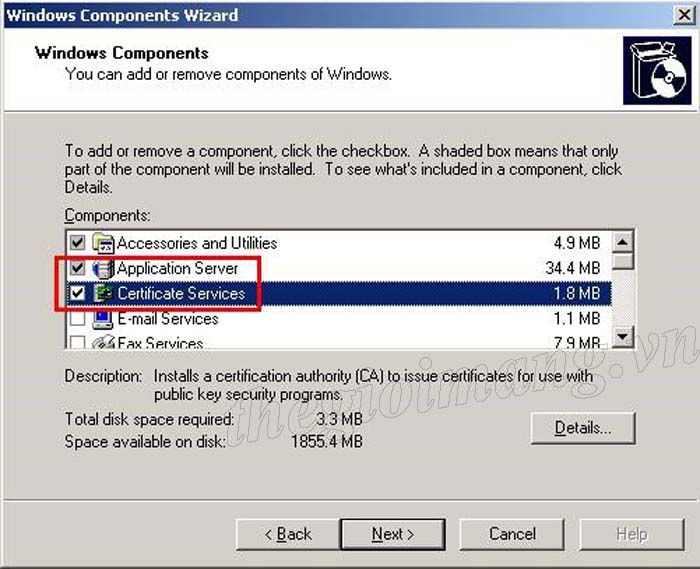Check the E-mail Services checkbox
Viewport: 700px width, 569px height.
[x=78, y=319]
